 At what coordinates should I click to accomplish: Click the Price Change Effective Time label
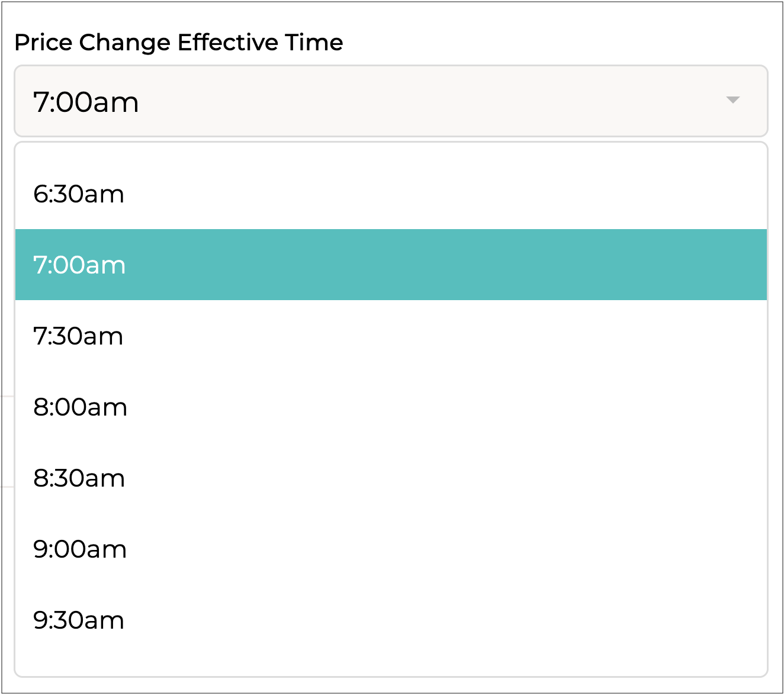[x=178, y=43]
